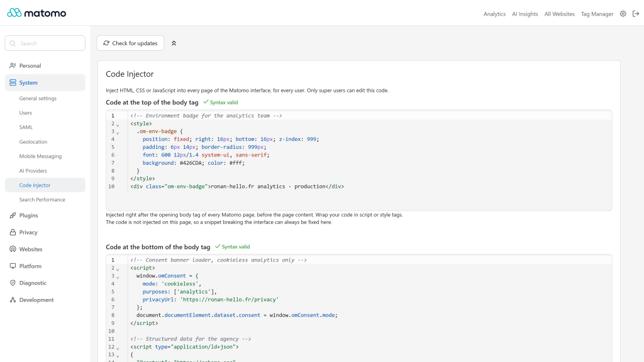Click the Platform monitor icon

click(13, 266)
